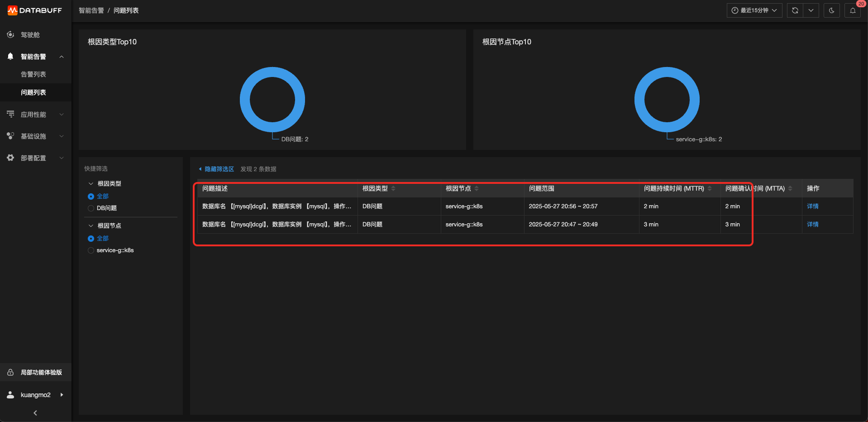
Task: Click DB问题 donut chart ring
Action: tap(272, 72)
